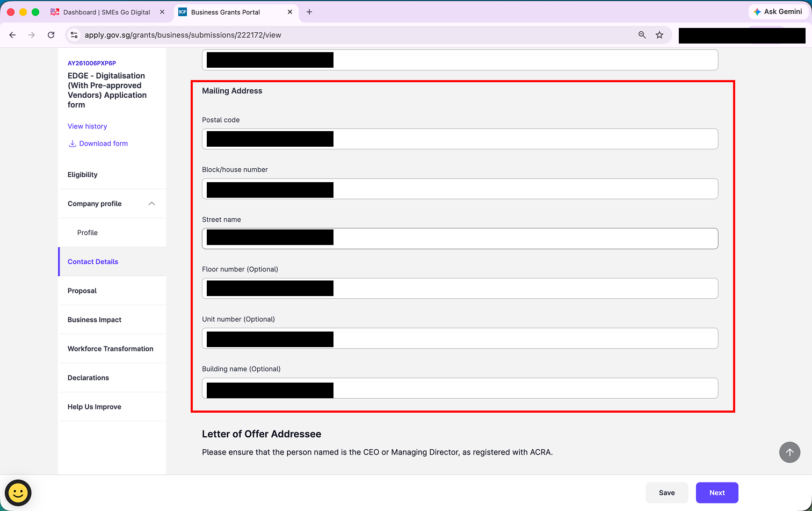
Task: Reload the page with refresh icon
Action: [51, 35]
